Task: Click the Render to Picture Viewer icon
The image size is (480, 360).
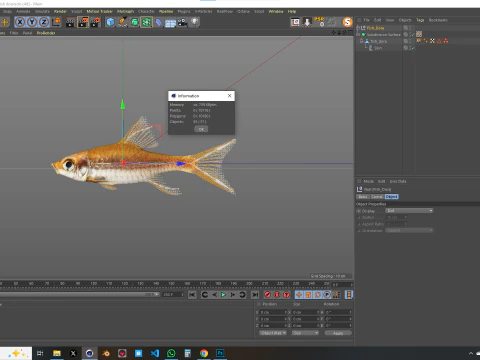Action: pos(83,22)
